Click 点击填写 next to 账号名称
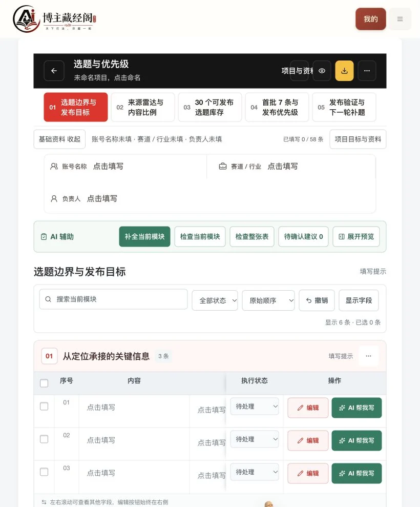The width and height of the screenshot is (420, 507). click(108, 166)
